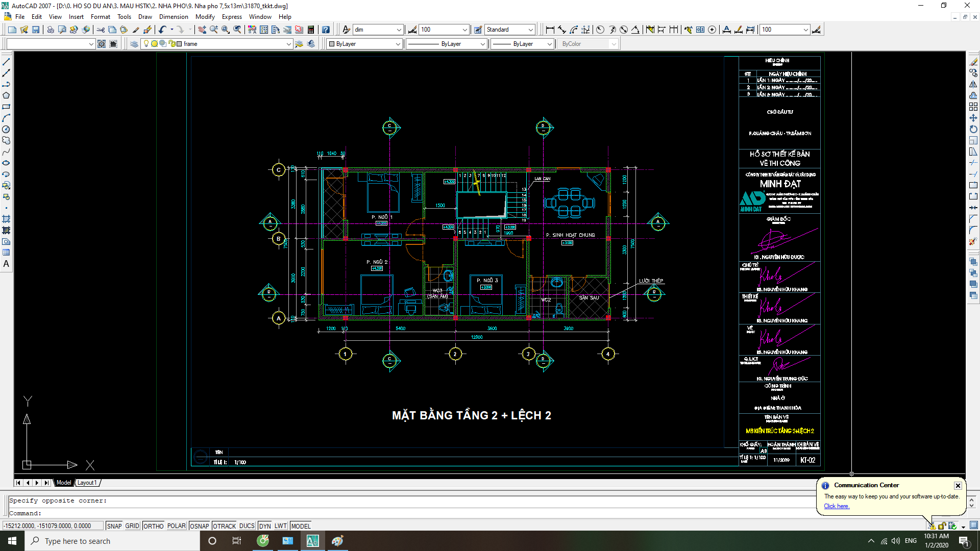Toggle SNAP mode in status bar

(114, 526)
